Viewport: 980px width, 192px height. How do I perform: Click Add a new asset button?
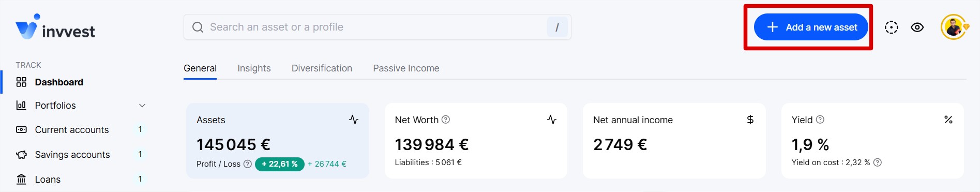tap(811, 27)
